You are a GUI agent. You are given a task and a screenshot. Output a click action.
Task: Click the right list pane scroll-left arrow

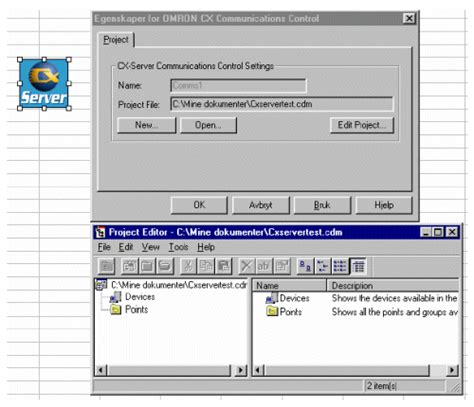258,370
